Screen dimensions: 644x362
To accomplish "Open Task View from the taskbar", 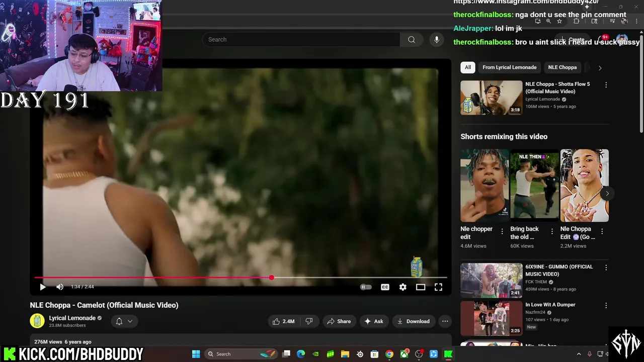I will pyautogui.click(x=286, y=354).
